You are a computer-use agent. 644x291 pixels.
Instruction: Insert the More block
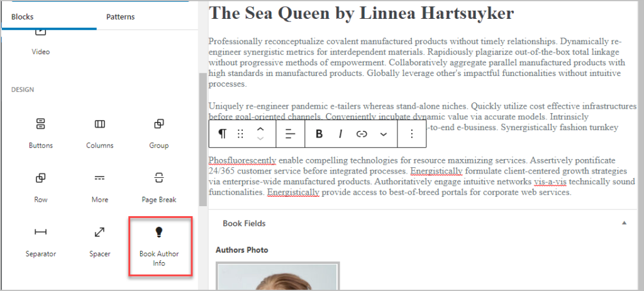pos(100,187)
